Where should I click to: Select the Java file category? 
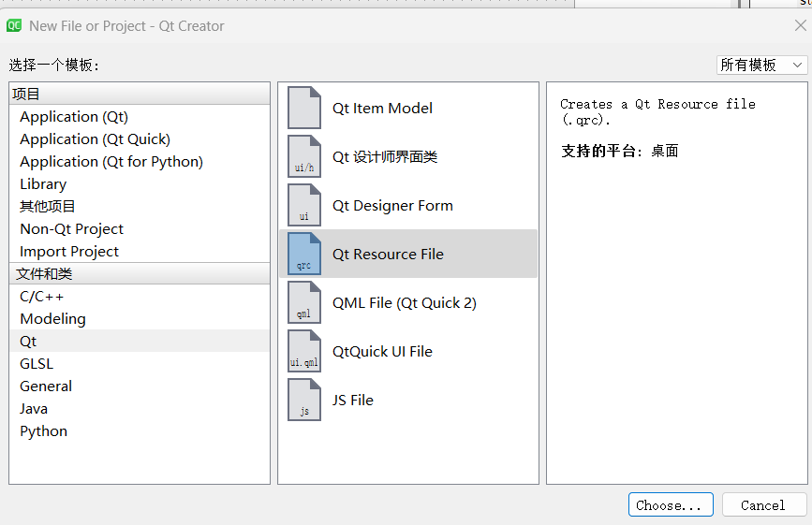point(140,409)
